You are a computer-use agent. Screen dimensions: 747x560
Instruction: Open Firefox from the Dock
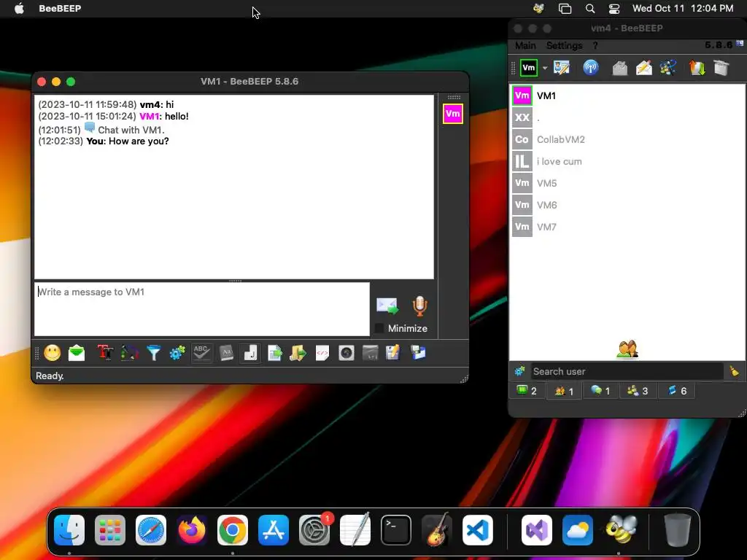pos(192,530)
